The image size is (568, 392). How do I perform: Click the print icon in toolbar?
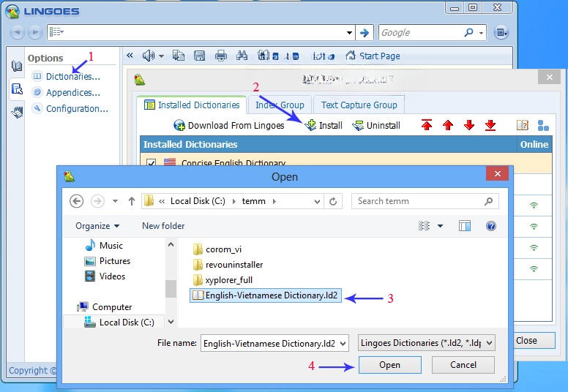(x=220, y=56)
